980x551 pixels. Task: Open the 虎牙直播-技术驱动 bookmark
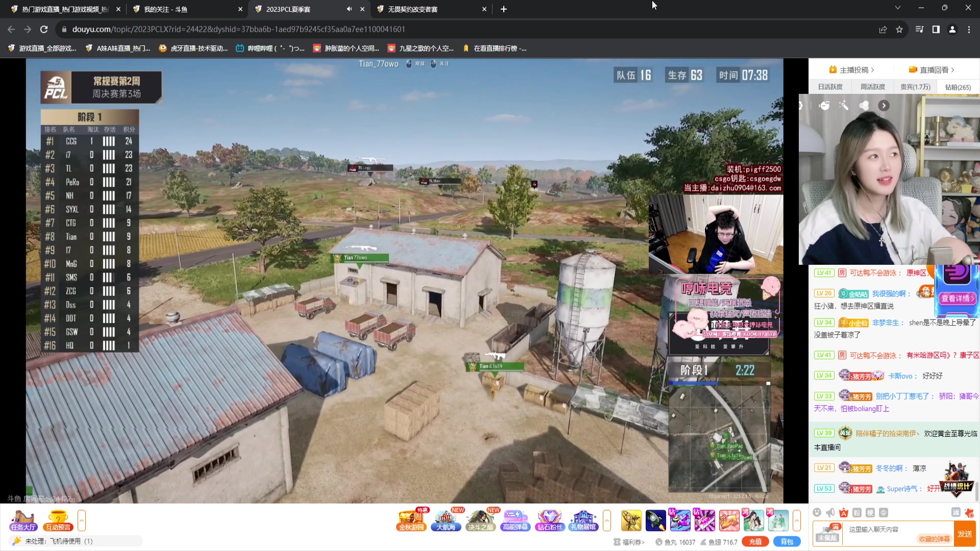[x=193, y=48]
